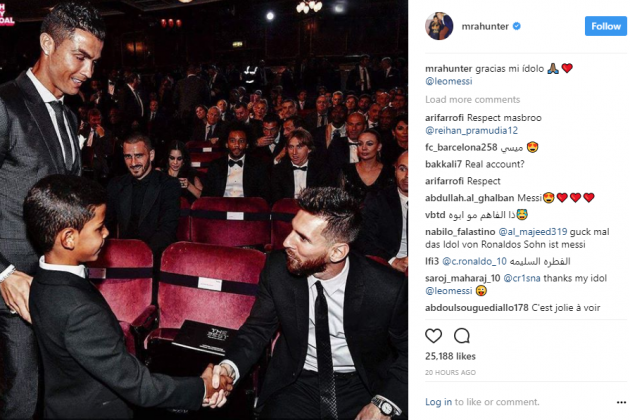Visit abdoulsouguediallo178's profile
The width and height of the screenshot is (630, 420).
pos(477,308)
